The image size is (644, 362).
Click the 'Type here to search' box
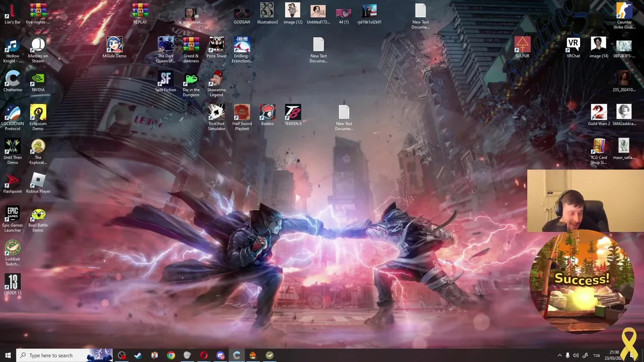(x=64, y=355)
